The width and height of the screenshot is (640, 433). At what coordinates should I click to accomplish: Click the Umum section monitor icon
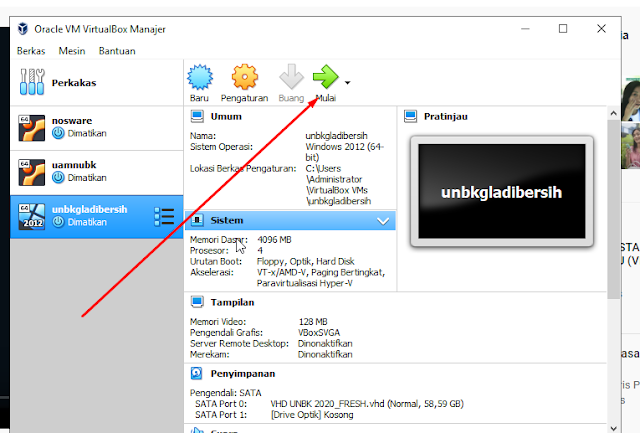[197, 117]
